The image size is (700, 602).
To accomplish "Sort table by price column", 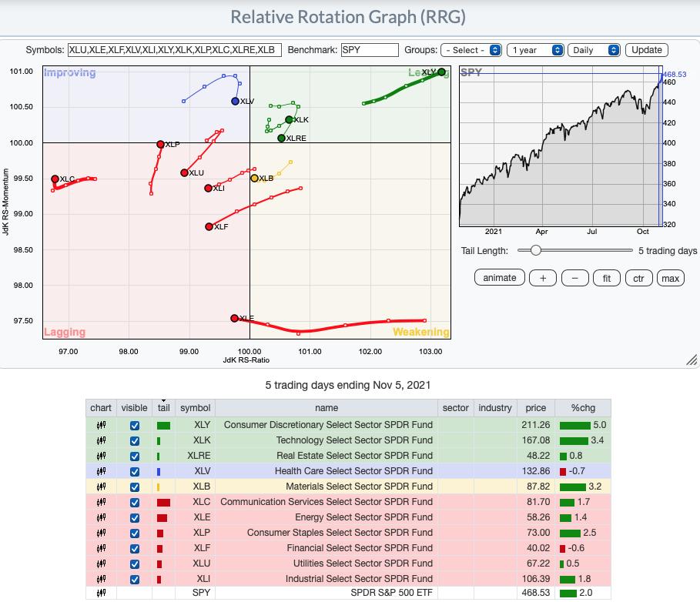I will pos(536,408).
